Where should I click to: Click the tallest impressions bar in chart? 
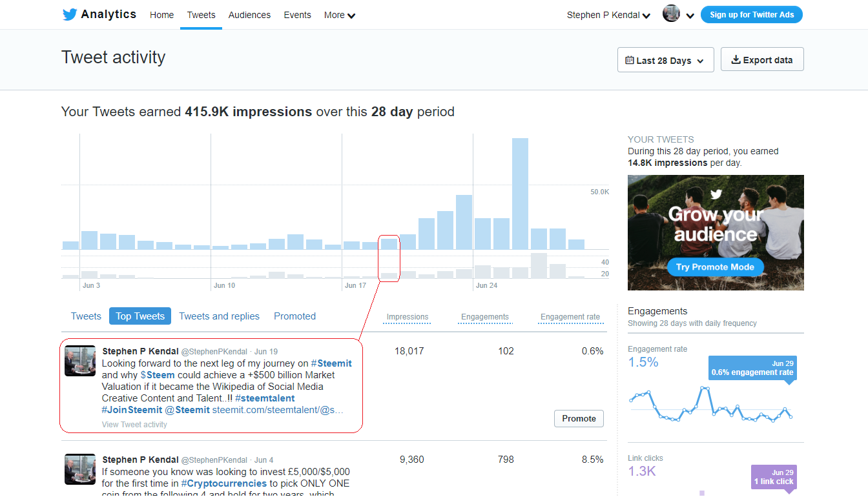[520, 194]
